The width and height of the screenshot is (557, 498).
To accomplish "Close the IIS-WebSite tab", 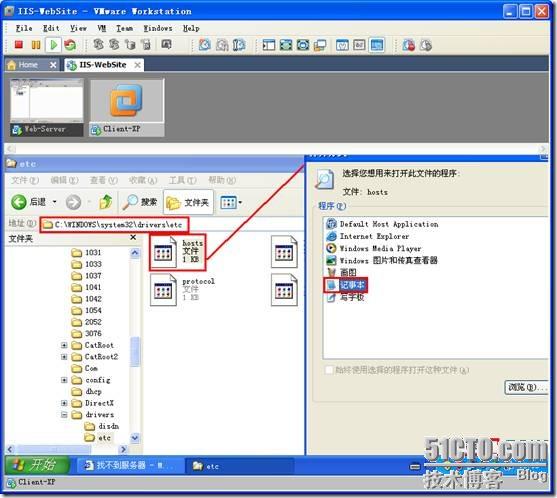I will (x=137, y=65).
